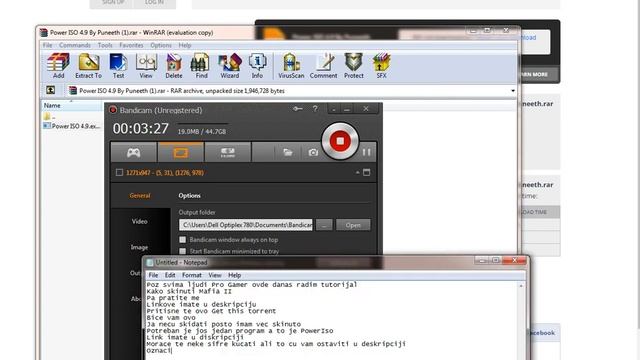Screen dimensions: 640x360
Task: Open Notepad Edit menu
Action: [170, 275]
